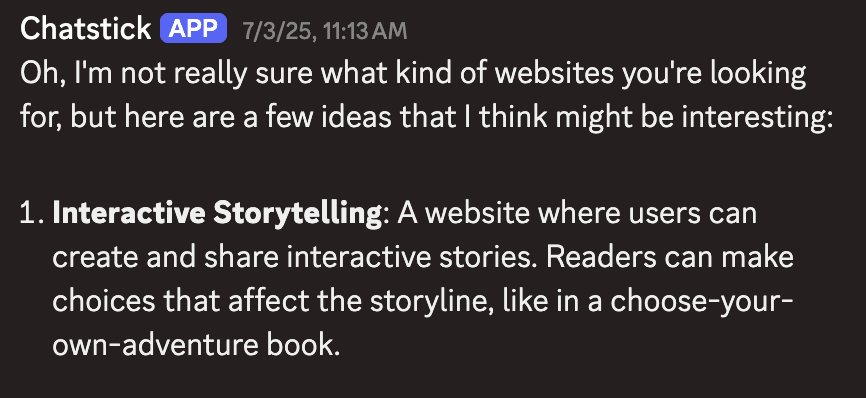Click the hyphenated text "choose-your-"

tap(702, 302)
